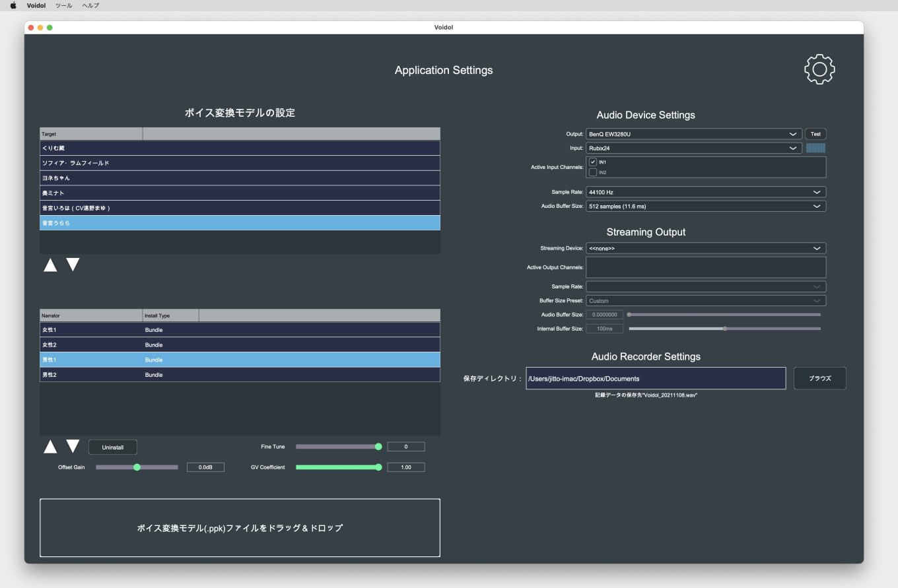898x588 pixels.
Task: Move selected voice model up with the up-arrow
Action: (x=50, y=265)
